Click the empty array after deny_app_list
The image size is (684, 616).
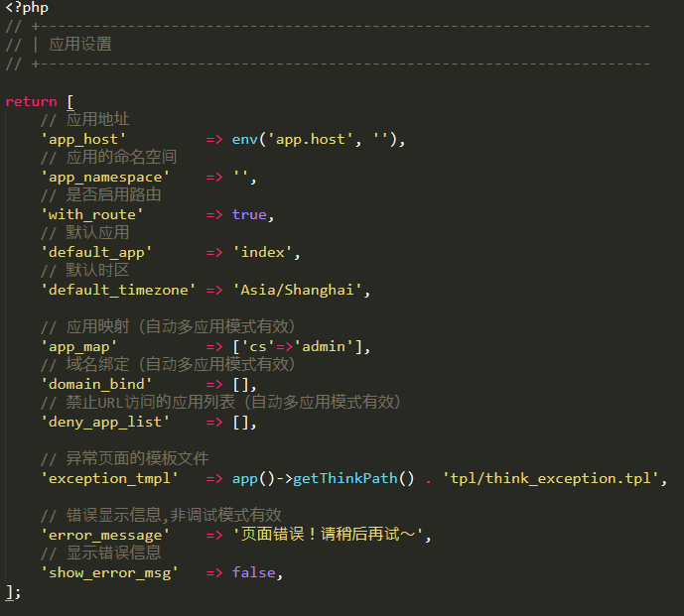pyautogui.click(x=241, y=423)
